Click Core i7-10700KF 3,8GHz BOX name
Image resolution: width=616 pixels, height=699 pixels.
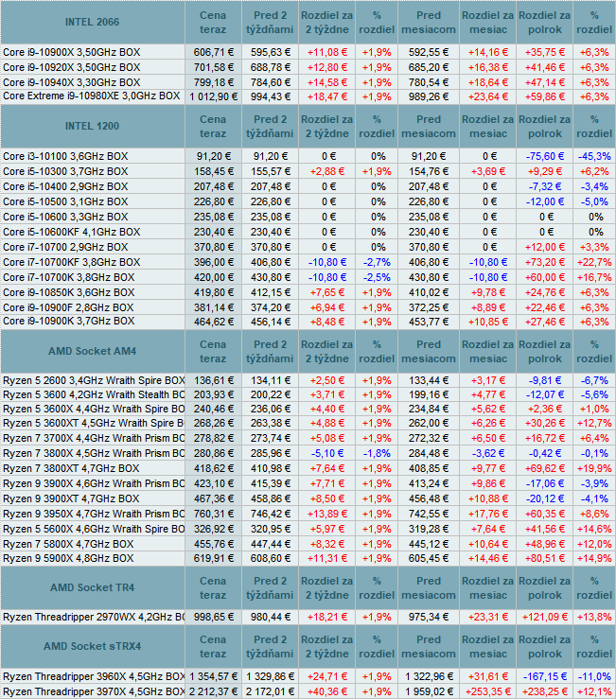[71, 263]
